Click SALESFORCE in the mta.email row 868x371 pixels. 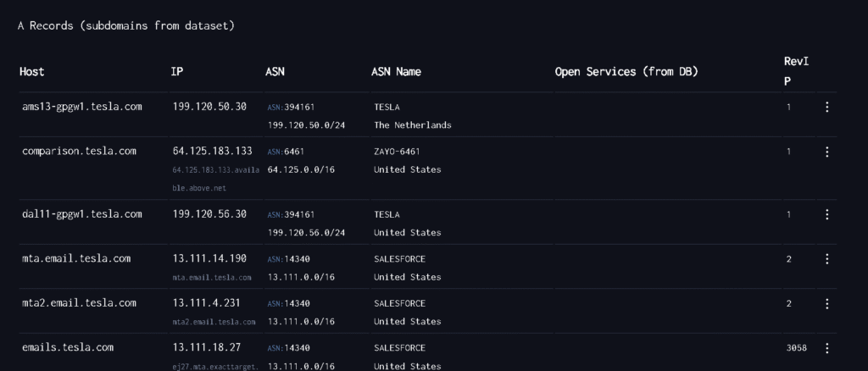point(400,258)
